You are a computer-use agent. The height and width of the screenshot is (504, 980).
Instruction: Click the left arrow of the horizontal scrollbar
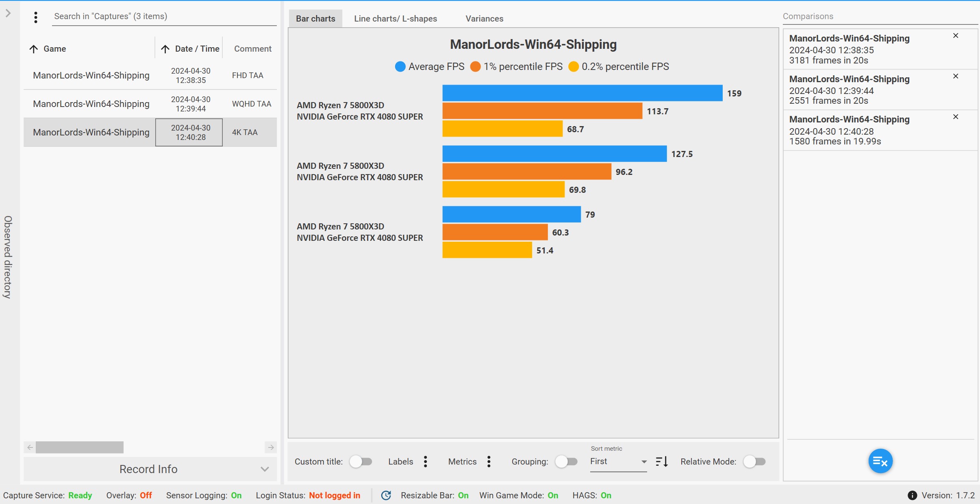30,447
